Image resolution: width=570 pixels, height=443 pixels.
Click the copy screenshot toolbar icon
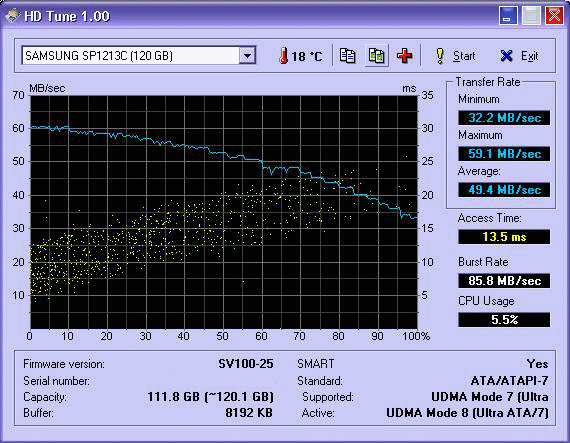click(376, 56)
